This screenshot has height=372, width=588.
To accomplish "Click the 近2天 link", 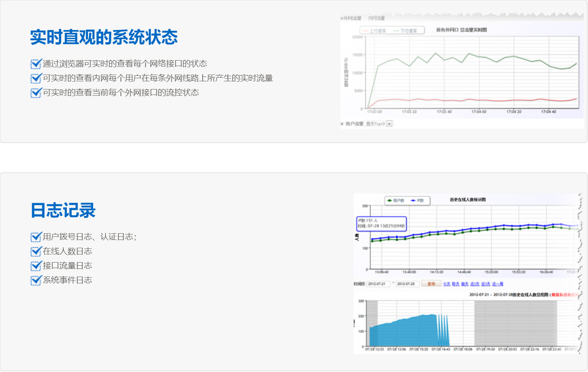I will click(475, 284).
